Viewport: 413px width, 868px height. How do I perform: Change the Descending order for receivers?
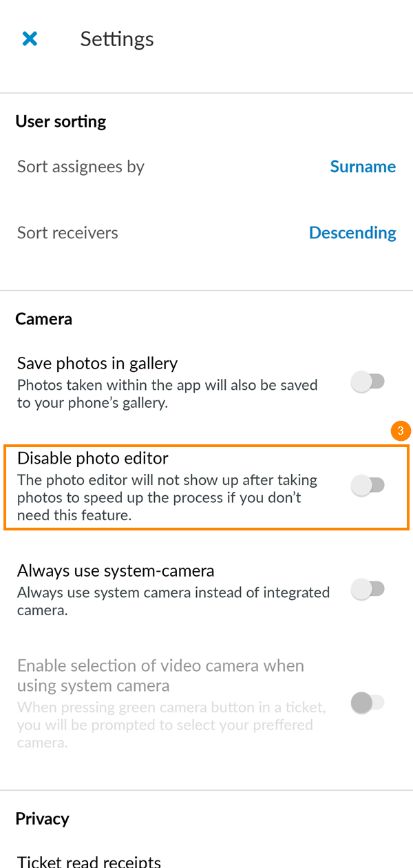352,233
